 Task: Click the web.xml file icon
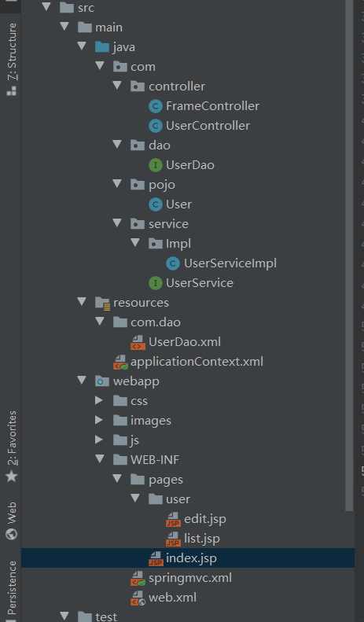pyautogui.click(x=138, y=598)
